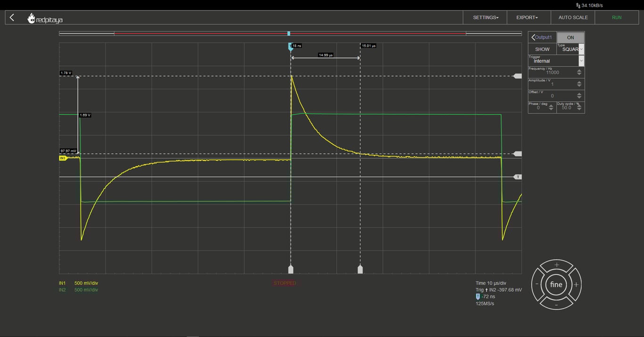Click the fine center knob button
Viewport: 644px width, 337px height.
coord(556,285)
